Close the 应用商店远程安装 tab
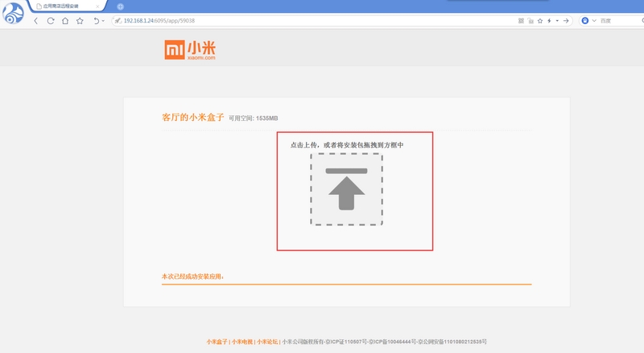This screenshot has height=353, width=644. (97, 6)
